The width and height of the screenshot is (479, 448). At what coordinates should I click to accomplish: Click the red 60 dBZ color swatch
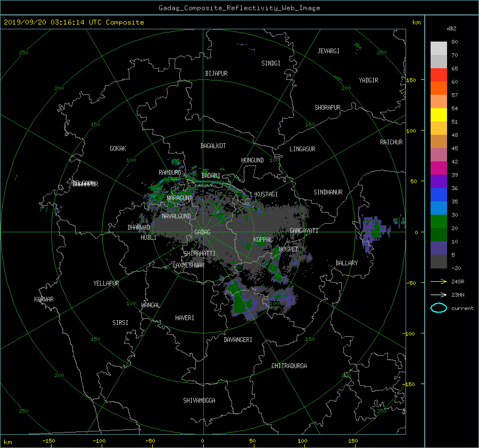[439, 75]
